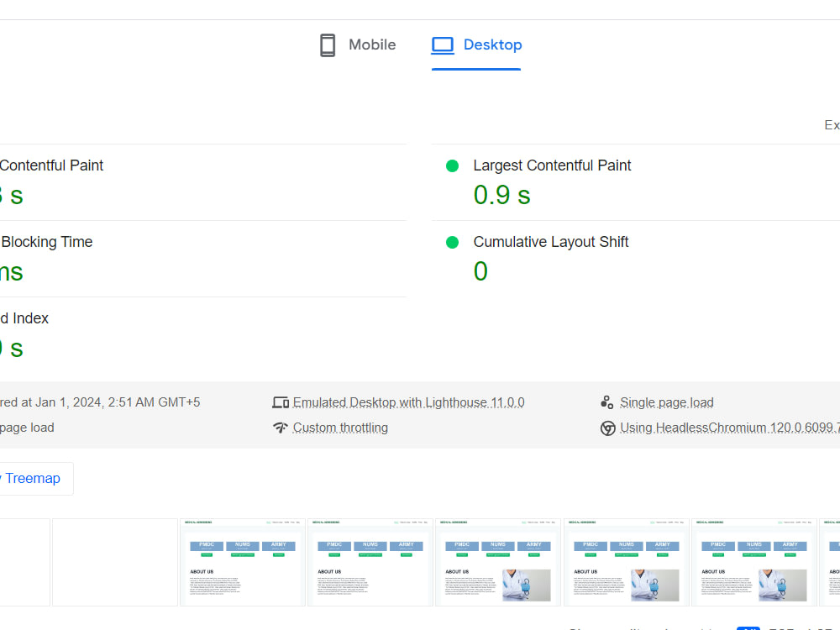Click the Contentful Paint label at left
Image resolution: width=840 pixels, height=630 pixels.
51,165
